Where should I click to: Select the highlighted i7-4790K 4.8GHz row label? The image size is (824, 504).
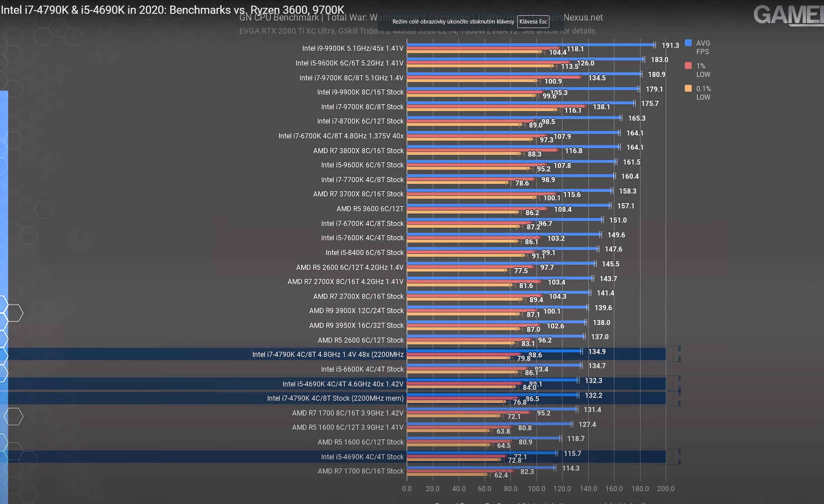point(328,354)
